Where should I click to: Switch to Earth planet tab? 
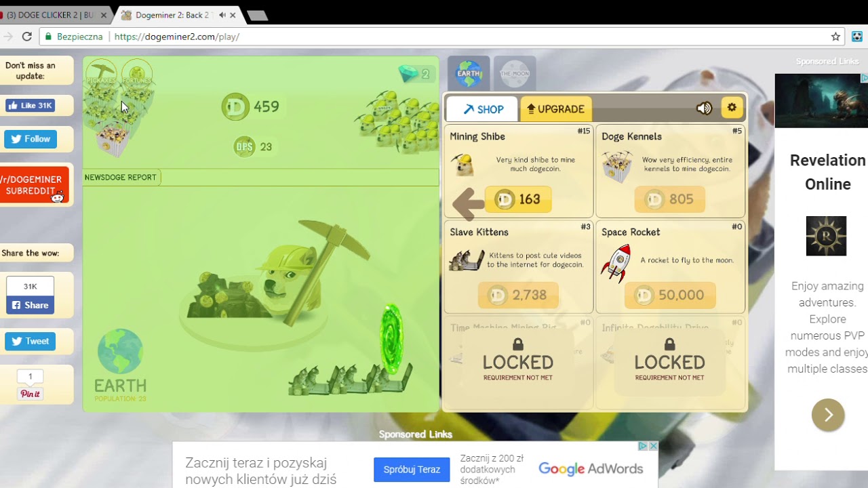click(469, 73)
